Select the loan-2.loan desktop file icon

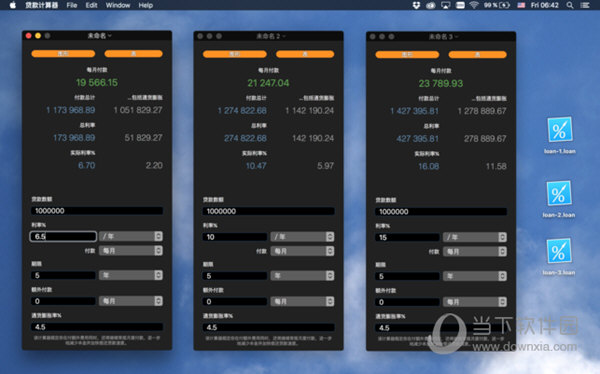pos(559,193)
